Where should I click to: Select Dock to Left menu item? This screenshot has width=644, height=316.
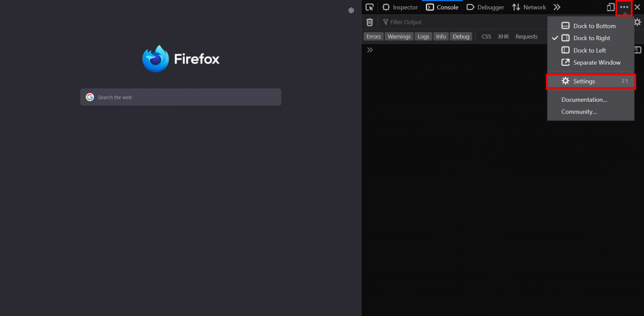point(591,50)
